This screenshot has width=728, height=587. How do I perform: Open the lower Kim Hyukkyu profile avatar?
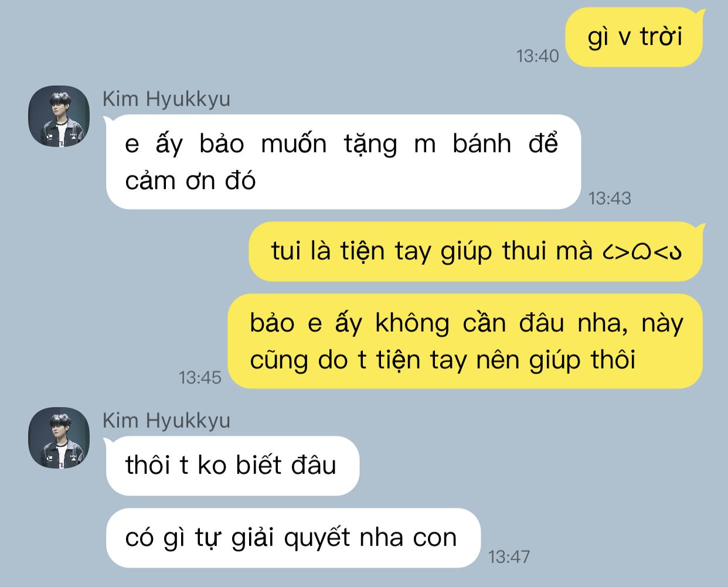coord(59,438)
